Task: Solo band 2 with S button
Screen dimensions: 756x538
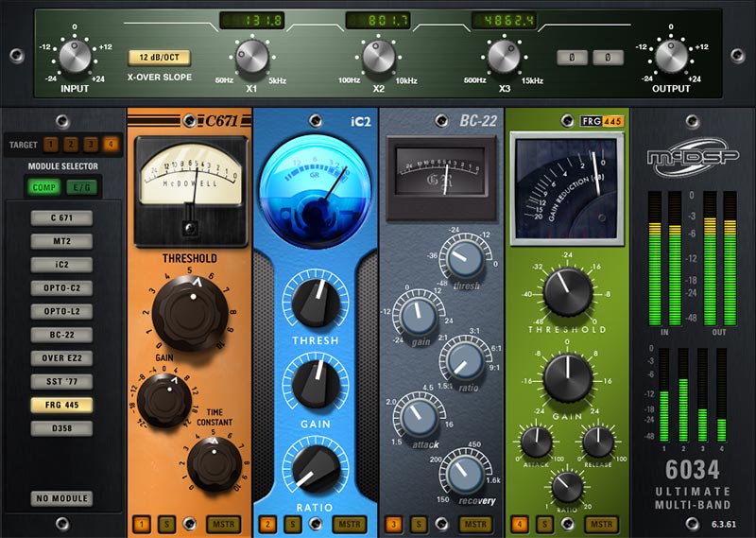Action: pyautogui.click(x=293, y=524)
